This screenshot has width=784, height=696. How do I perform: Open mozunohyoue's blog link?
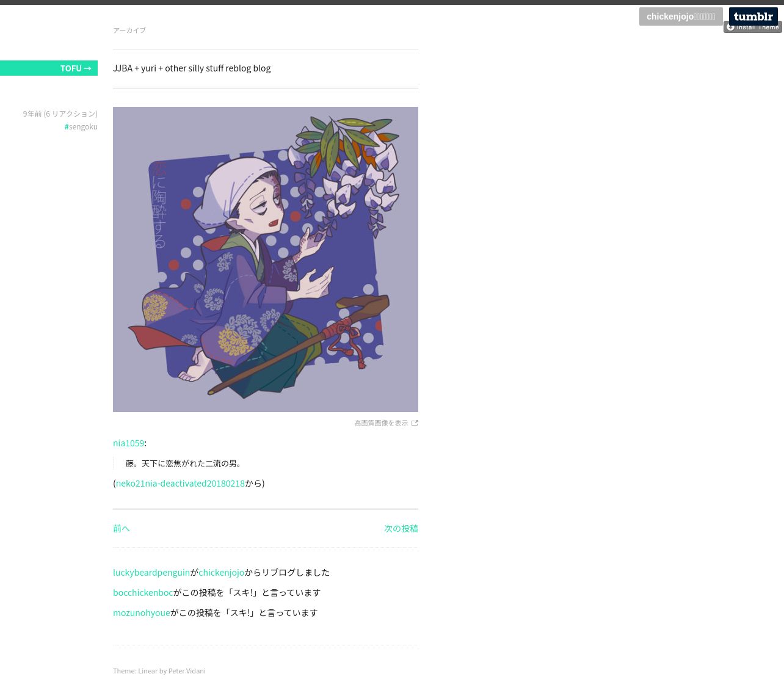pyautogui.click(x=142, y=613)
